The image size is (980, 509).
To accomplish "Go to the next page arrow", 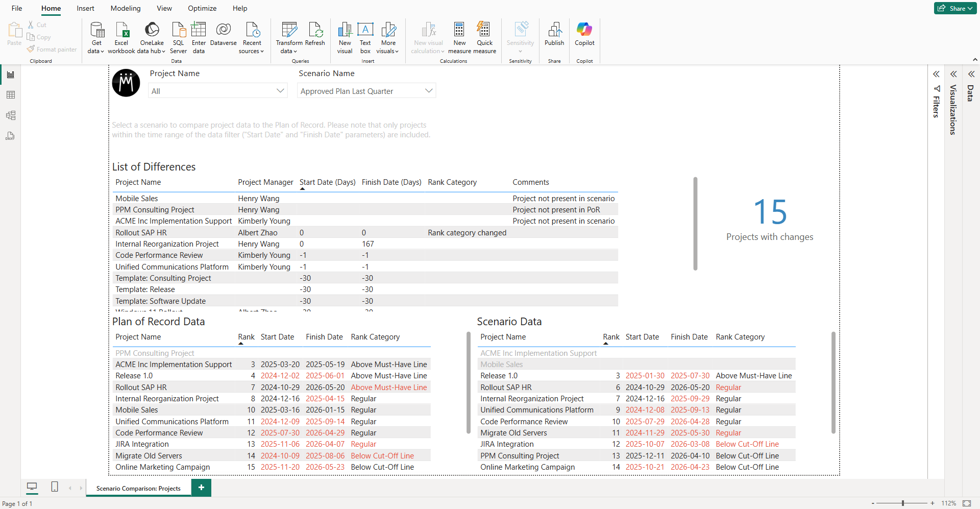I will [x=81, y=488].
